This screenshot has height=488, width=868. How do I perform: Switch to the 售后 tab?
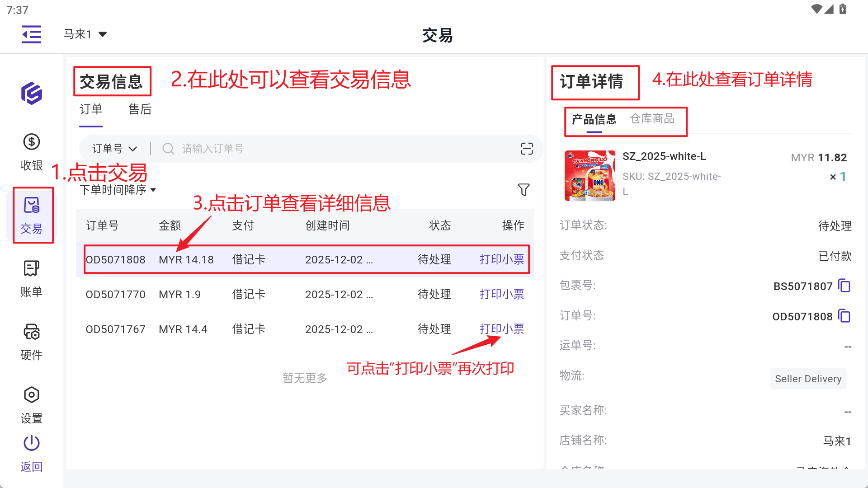pyautogui.click(x=140, y=109)
